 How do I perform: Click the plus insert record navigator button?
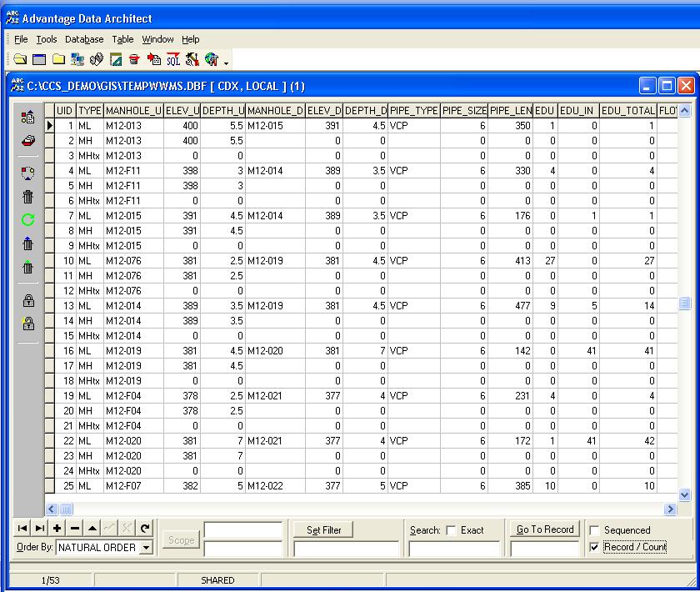pos(57,529)
